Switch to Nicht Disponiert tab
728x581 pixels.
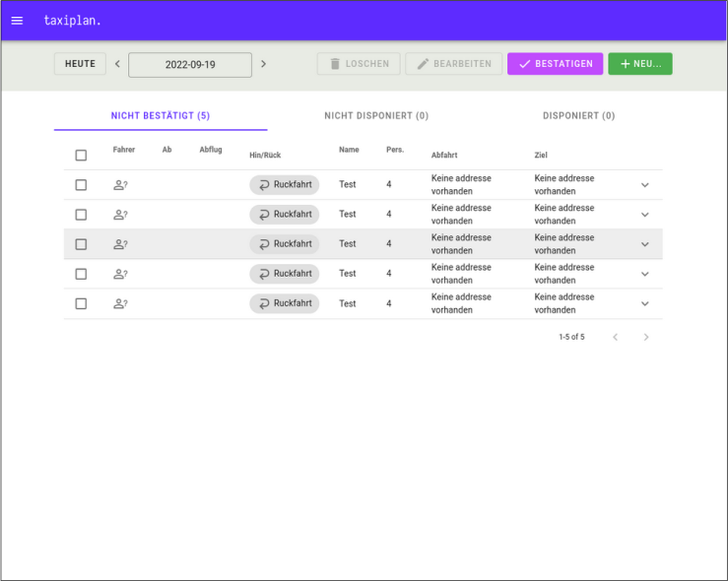tap(376, 116)
